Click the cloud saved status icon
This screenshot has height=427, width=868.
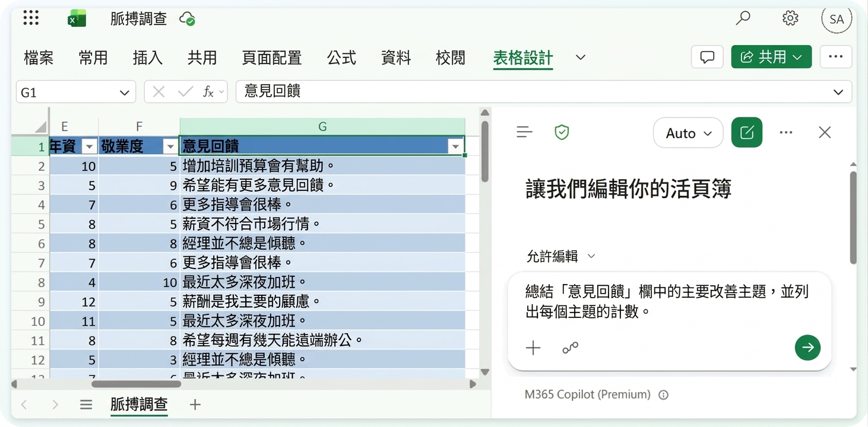(x=188, y=18)
